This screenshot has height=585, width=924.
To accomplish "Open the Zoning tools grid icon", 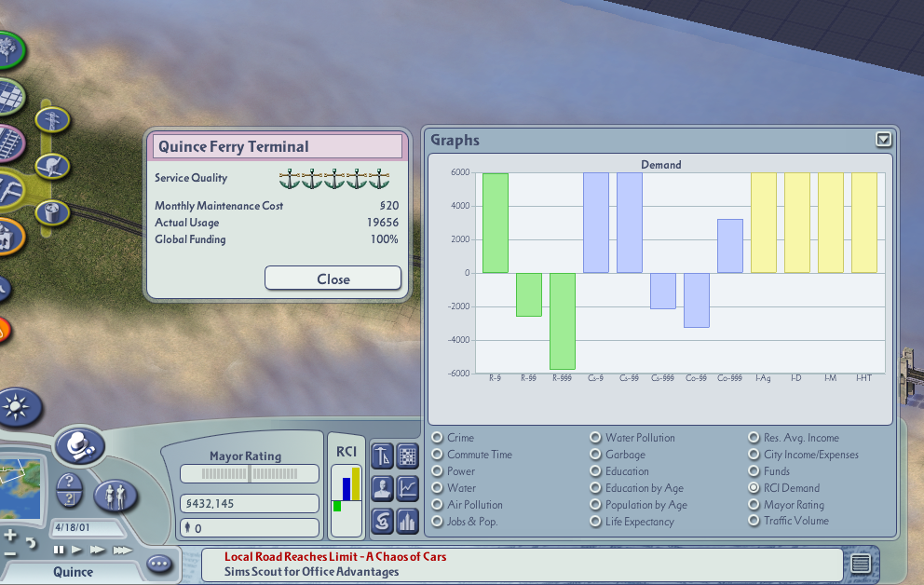I will click(8, 96).
